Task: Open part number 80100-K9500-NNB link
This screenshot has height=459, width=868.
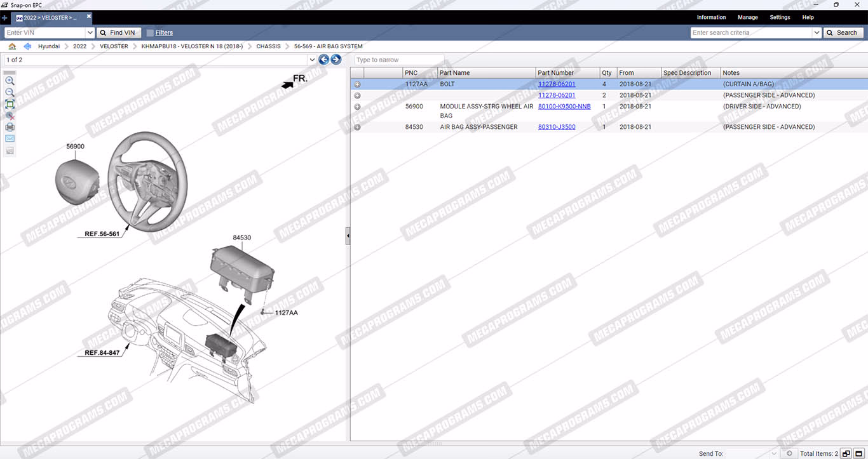Action: [x=564, y=107]
